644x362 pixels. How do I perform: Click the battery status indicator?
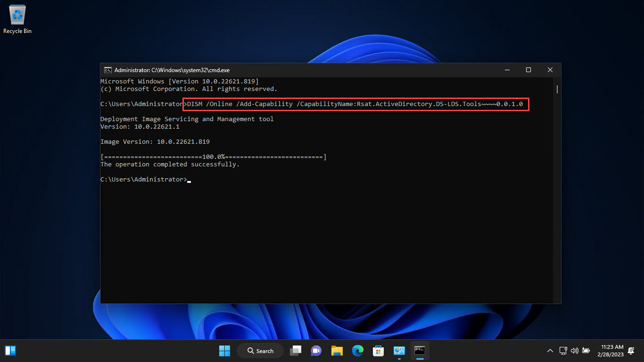click(586, 350)
